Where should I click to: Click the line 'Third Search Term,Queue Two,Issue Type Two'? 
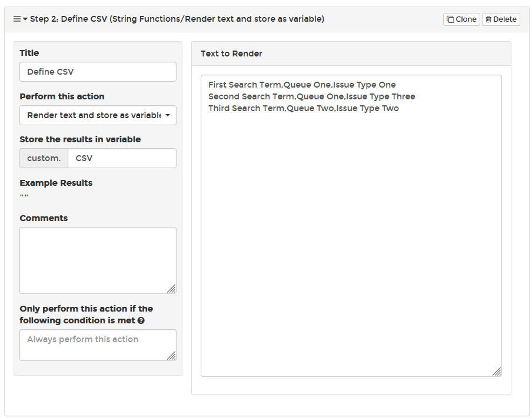(x=303, y=109)
